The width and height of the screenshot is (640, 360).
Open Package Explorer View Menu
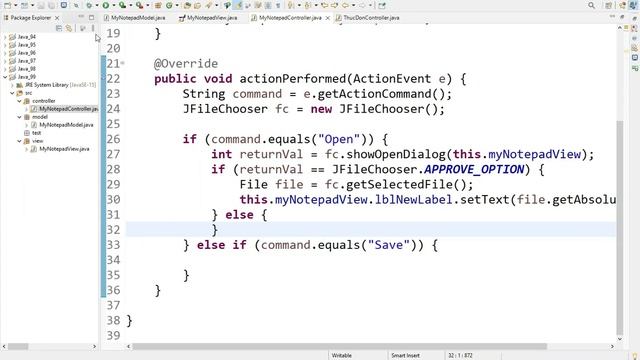pyautogui.click(x=93, y=28)
